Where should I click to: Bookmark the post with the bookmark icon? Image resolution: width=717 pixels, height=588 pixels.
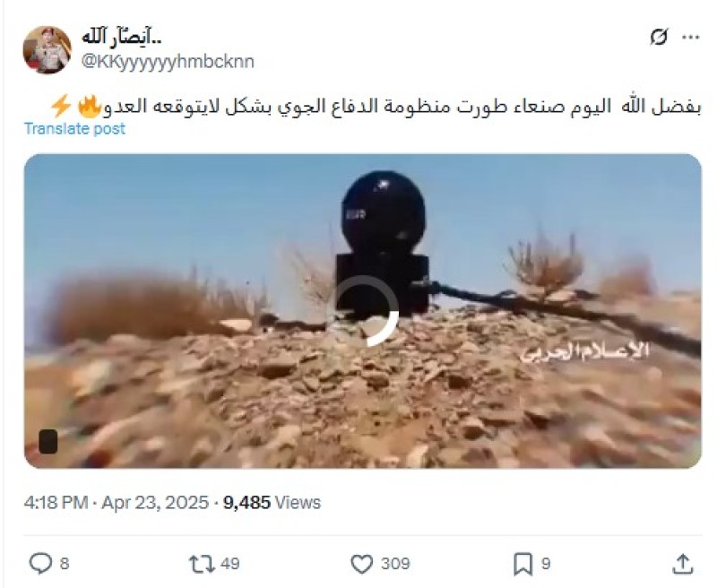(523, 564)
